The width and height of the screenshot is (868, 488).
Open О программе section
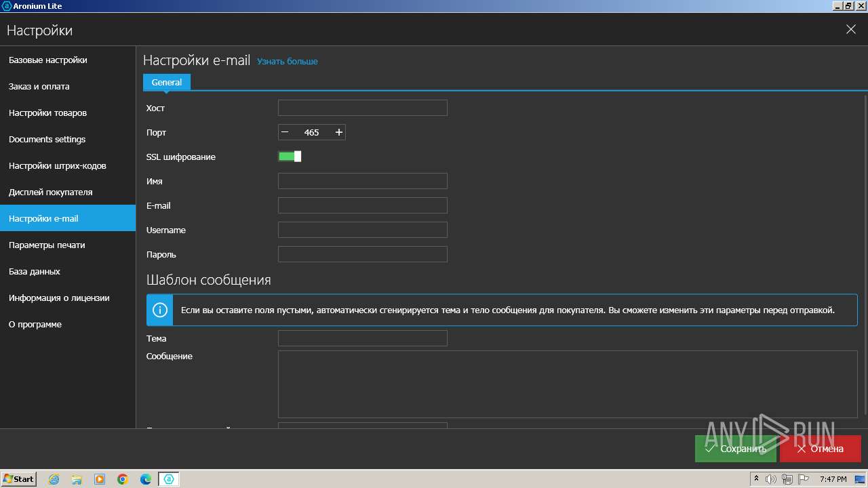click(x=68, y=324)
